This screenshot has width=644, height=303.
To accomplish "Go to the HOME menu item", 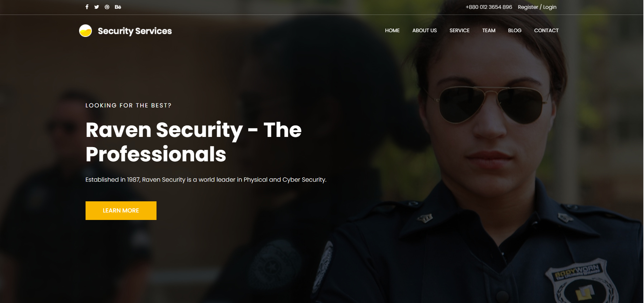I will click(x=392, y=31).
